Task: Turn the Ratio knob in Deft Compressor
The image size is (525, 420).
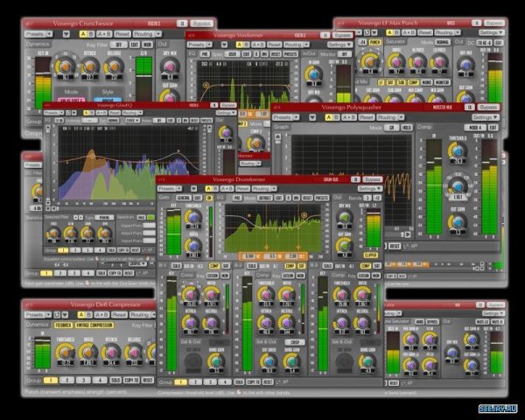Action: 88,353
